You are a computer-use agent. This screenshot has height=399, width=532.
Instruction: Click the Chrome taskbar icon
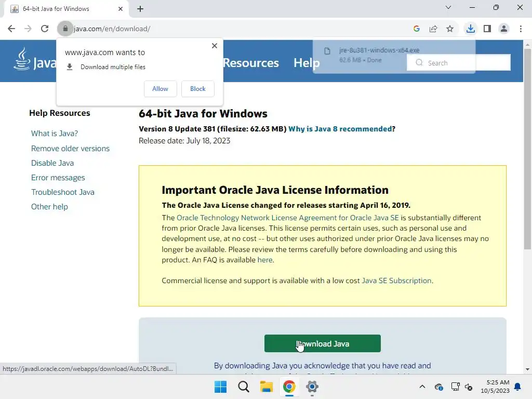(x=289, y=387)
